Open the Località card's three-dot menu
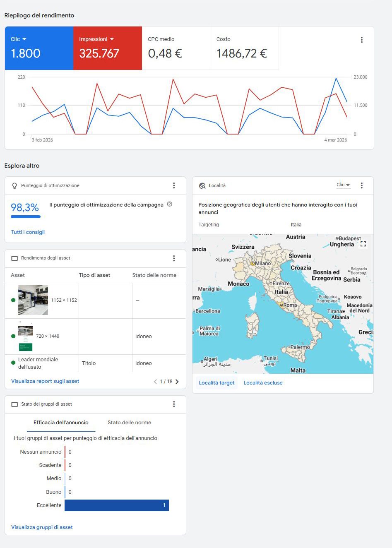Viewport: 392px width, 548px height. tap(361, 185)
